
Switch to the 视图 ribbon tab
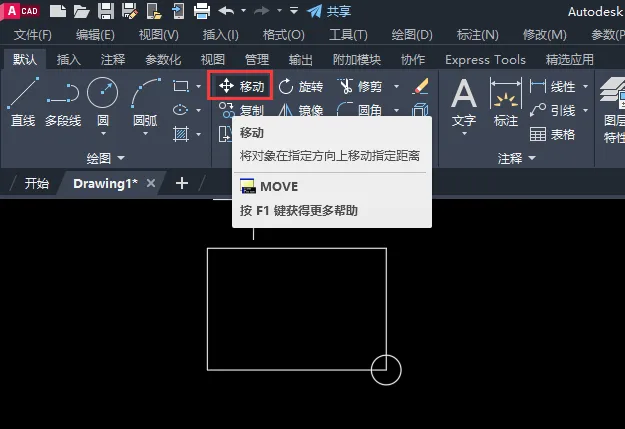pyautogui.click(x=213, y=60)
